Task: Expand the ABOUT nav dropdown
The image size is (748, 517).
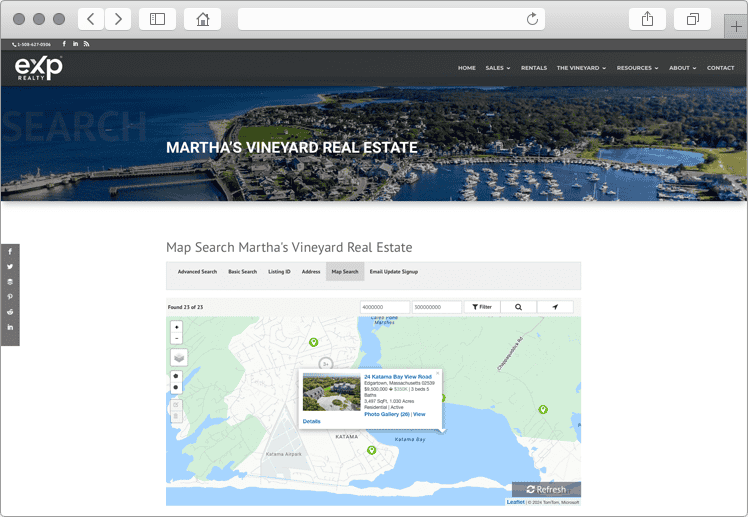Action: (x=682, y=68)
